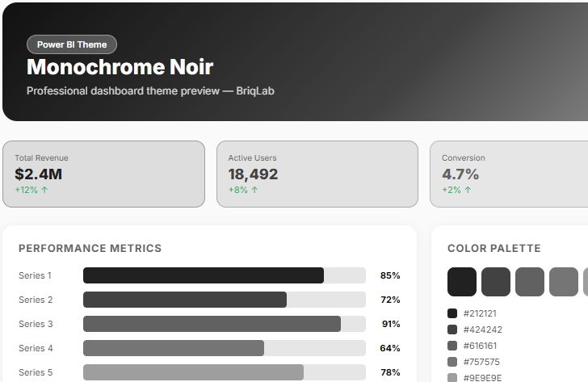Click the Active Users up arrow icon

[x=254, y=191]
